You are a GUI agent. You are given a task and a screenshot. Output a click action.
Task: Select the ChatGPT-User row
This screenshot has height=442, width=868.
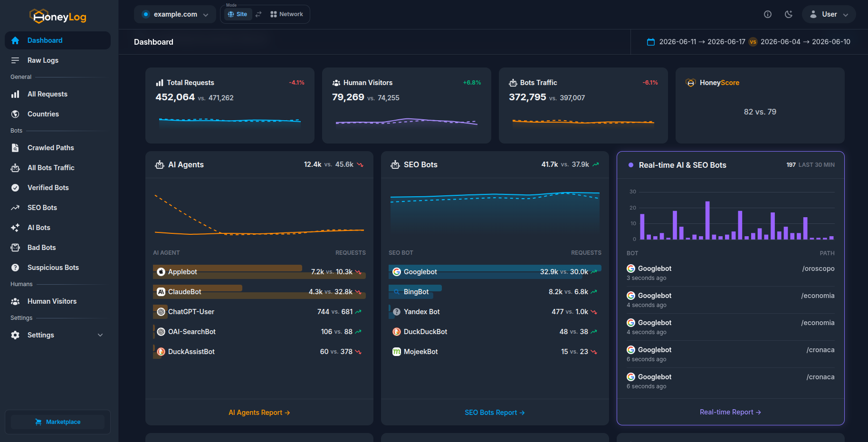click(259, 312)
